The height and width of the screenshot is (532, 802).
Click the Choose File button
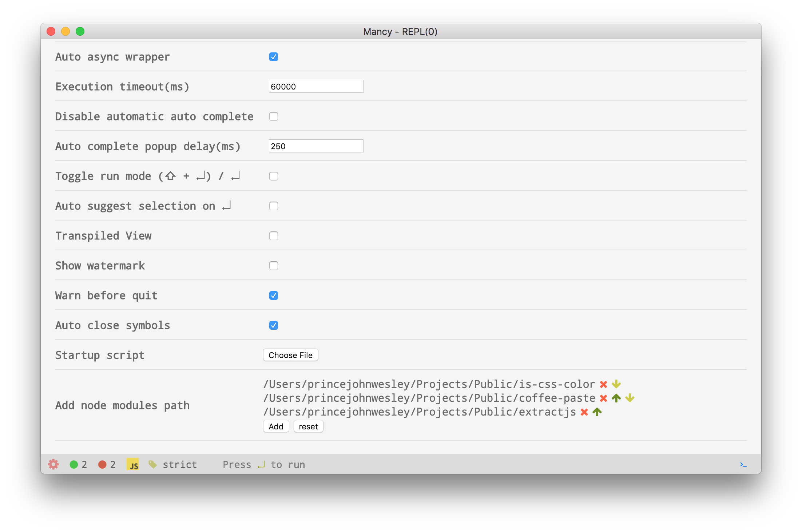click(290, 355)
